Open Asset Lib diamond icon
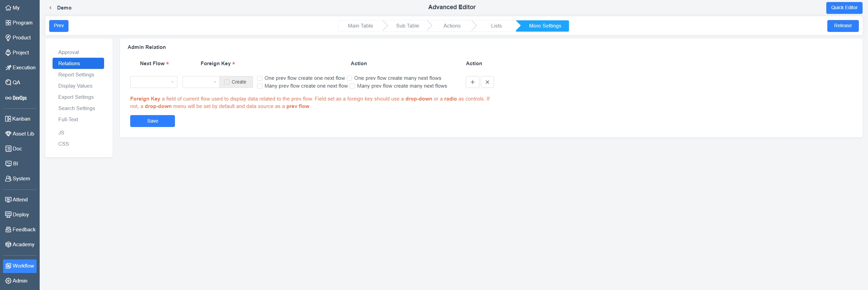 click(8, 134)
